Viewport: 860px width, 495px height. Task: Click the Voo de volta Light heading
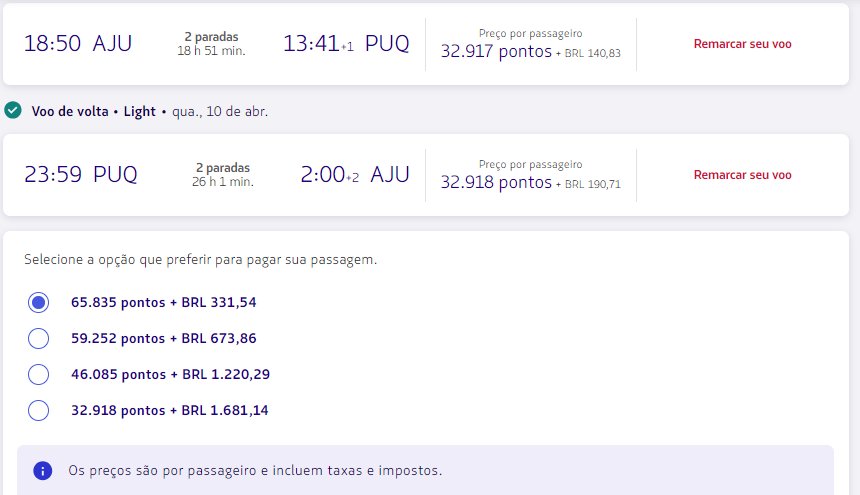click(94, 111)
